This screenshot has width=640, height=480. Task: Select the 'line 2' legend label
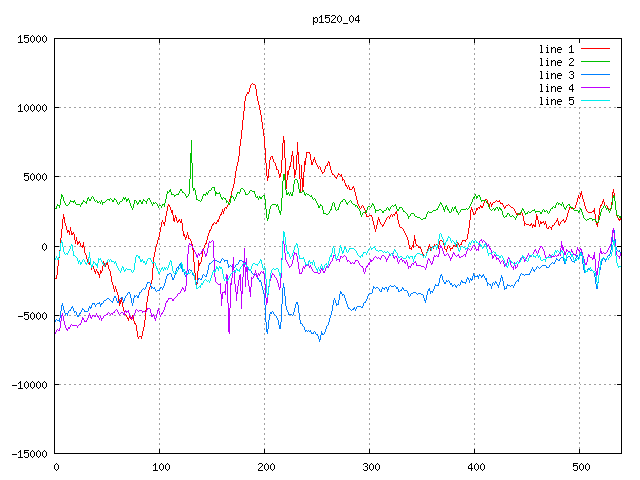point(557,62)
